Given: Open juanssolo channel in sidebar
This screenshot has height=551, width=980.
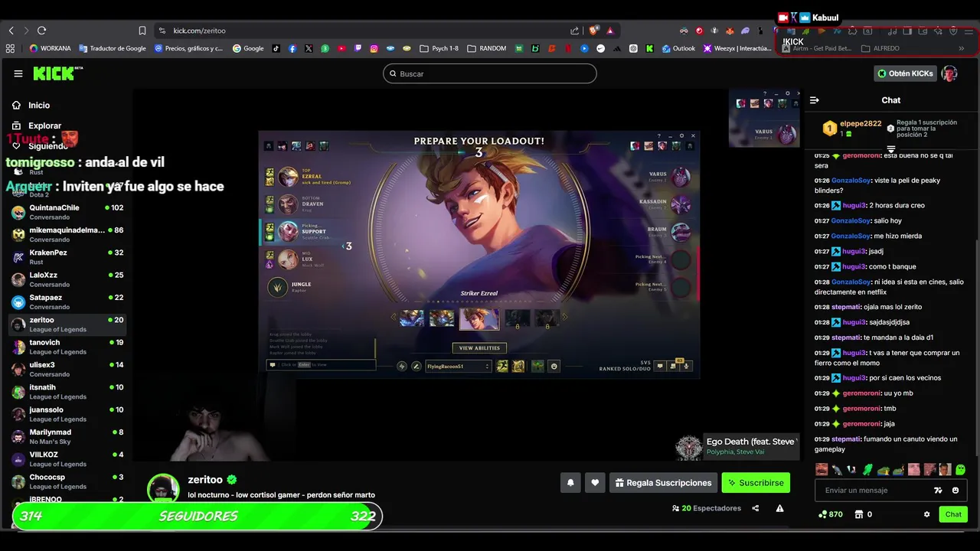Looking at the screenshot, I should (67, 414).
